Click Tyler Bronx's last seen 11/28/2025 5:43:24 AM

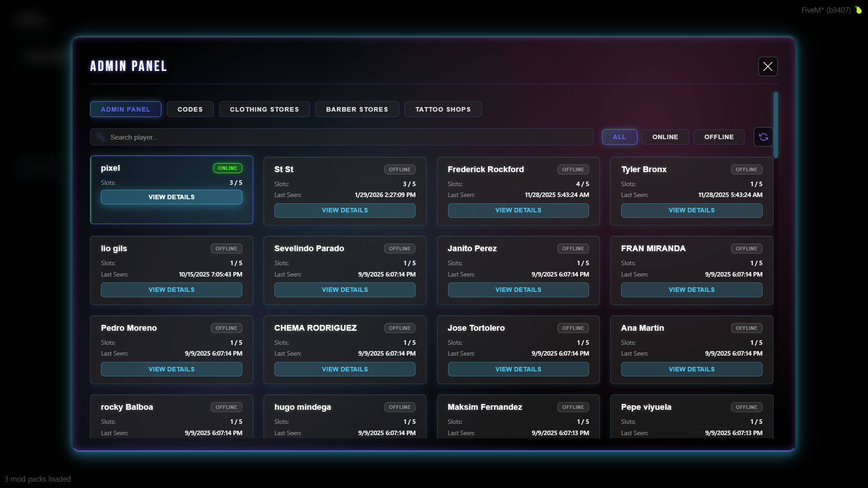(730, 195)
